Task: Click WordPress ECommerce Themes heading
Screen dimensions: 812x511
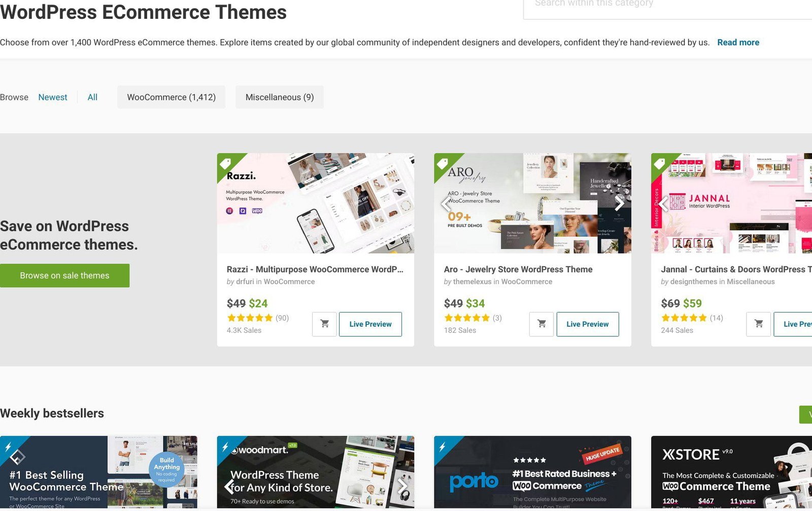Action: (x=143, y=12)
